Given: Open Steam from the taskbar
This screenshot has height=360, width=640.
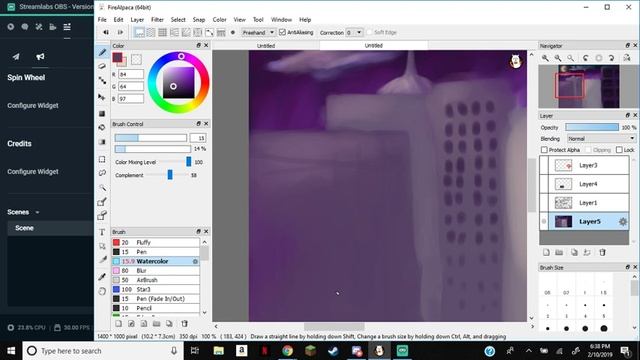Looking at the screenshot, I should click(333, 351).
